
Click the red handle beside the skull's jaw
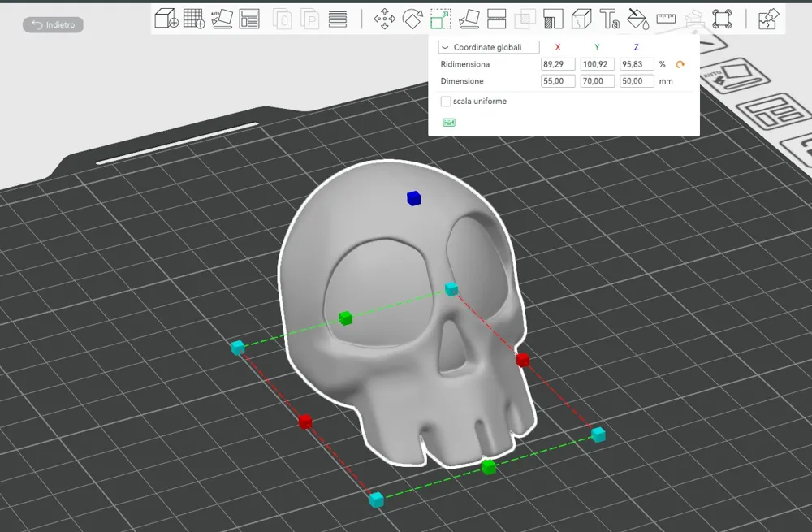coord(522,360)
